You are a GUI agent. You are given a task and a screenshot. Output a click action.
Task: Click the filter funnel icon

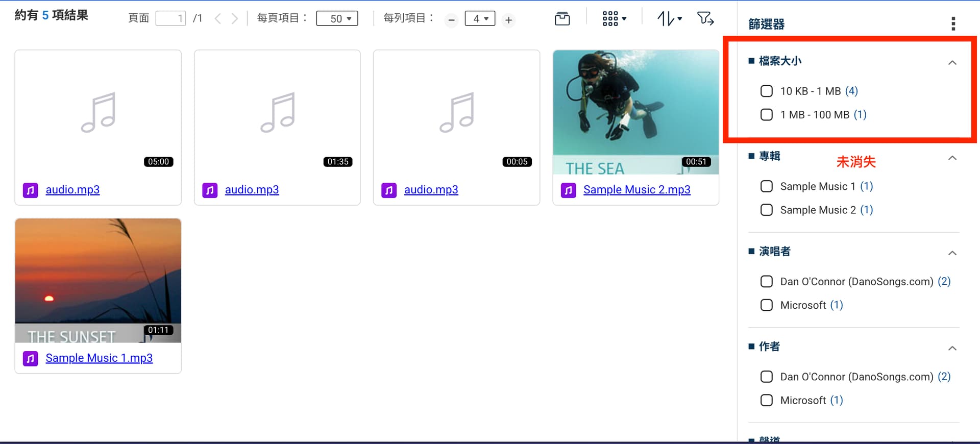tap(705, 19)
